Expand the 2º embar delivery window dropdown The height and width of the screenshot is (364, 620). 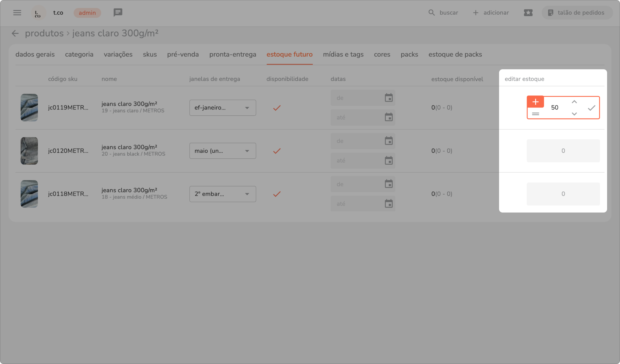(223, 194)
